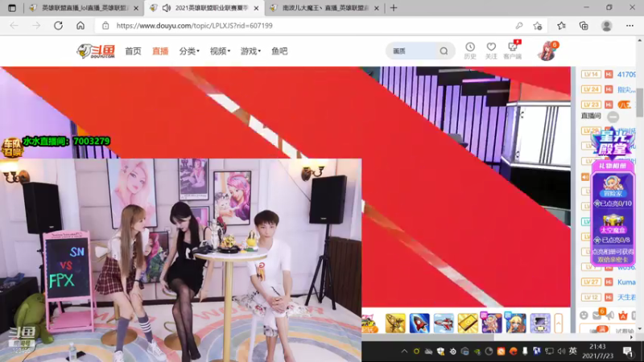This screenshot has width=644, height=362.
Task: Open 客户端 client download icon
Action: [x=512, y=51]
